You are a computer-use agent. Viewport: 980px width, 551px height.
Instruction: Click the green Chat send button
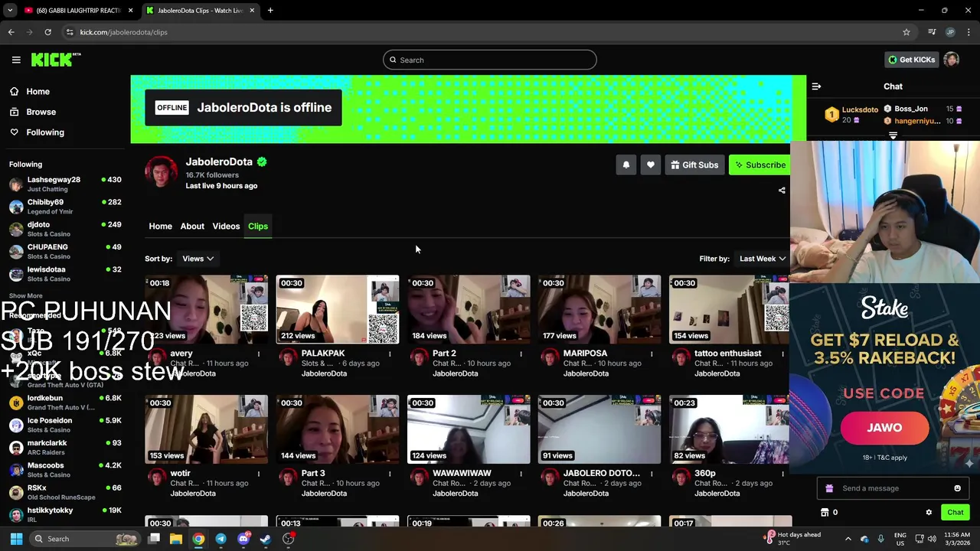[x=955, y=513]
